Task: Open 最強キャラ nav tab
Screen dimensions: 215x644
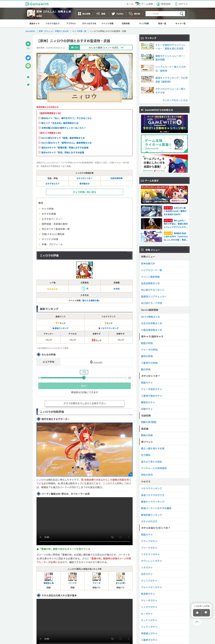Action: pos(34,24)
